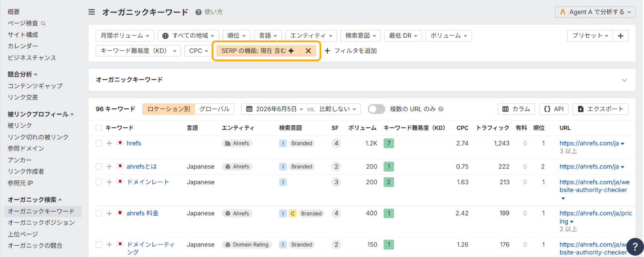Open the 言語 filter dropdown
The image size is (644, 257).
[x=268, y=36]
